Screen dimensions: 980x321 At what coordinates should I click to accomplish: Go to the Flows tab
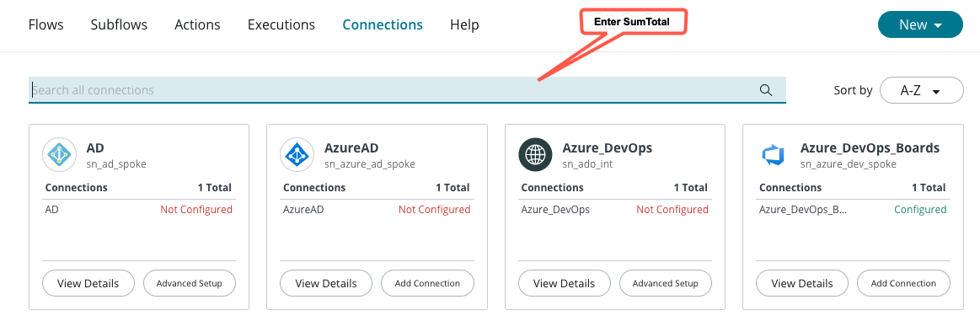coord(46,25)
